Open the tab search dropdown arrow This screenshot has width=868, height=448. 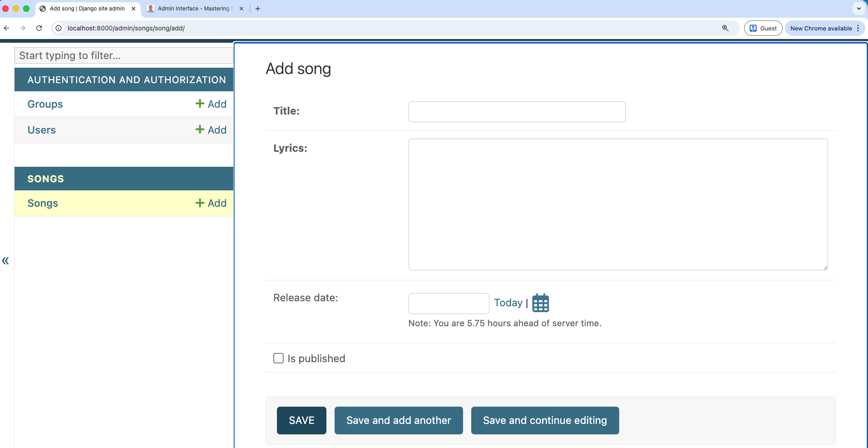[x=858, y=9]
